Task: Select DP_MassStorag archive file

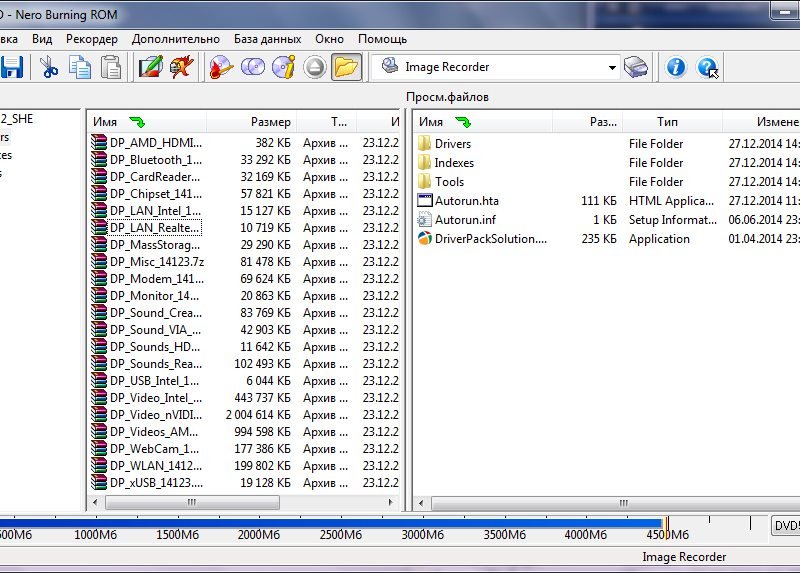Action: click(155, 245)
